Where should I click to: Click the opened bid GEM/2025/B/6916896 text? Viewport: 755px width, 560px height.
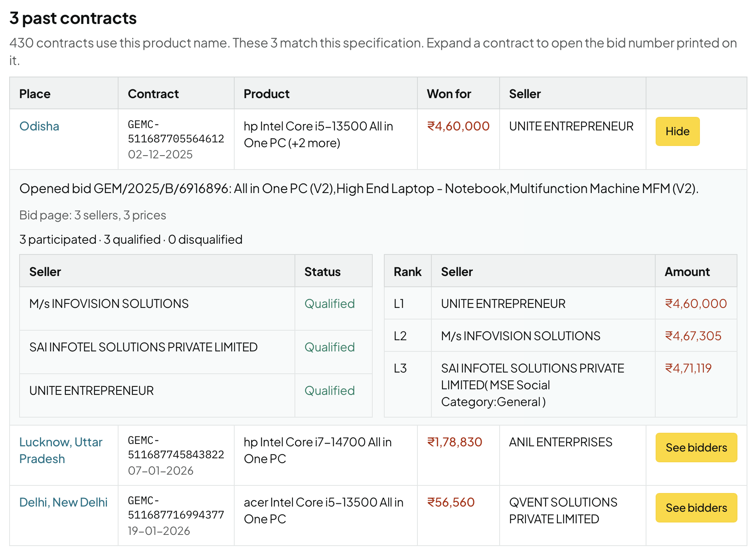(x=359, y=188)
